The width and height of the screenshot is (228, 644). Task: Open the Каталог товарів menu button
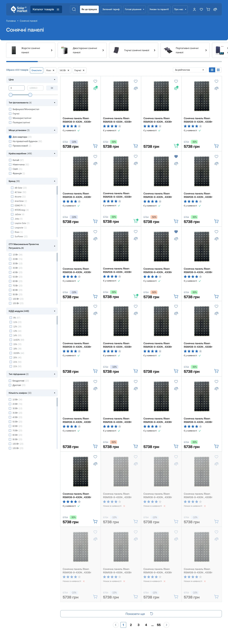(x=46, y=9)
